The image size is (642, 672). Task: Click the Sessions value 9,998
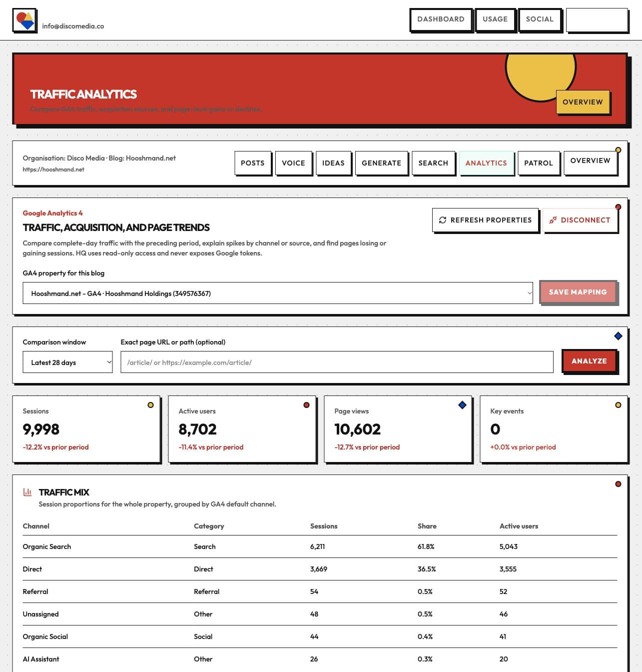pos(41,429)
